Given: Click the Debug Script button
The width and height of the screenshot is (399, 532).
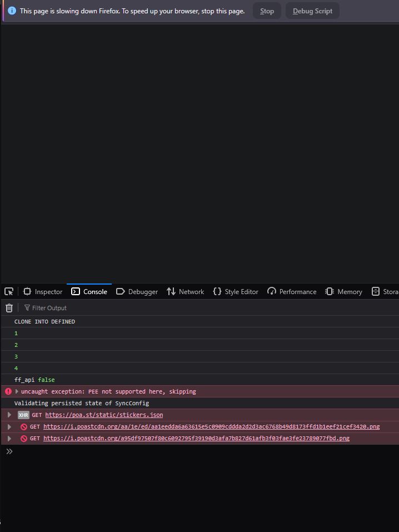Looking at the screenshot, I should click(x=312, y=11).
